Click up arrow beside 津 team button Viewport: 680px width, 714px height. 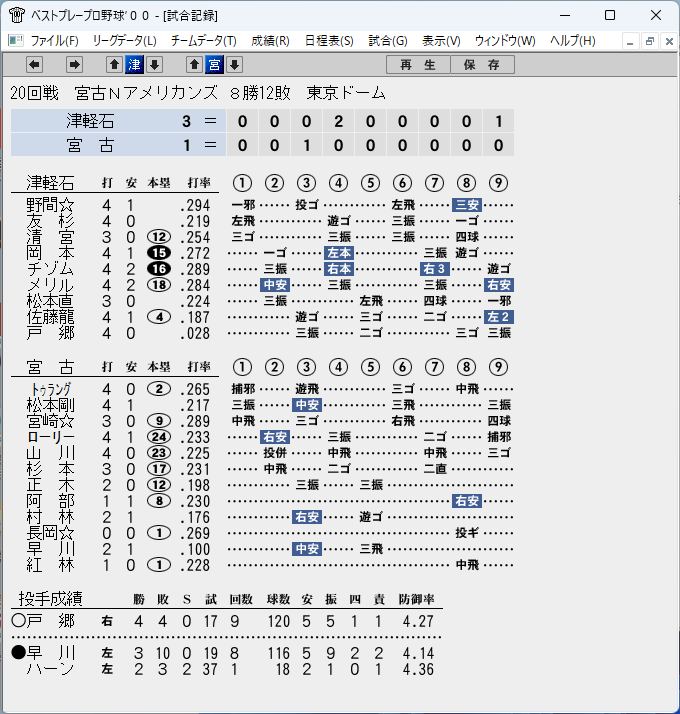coord(114,65)
